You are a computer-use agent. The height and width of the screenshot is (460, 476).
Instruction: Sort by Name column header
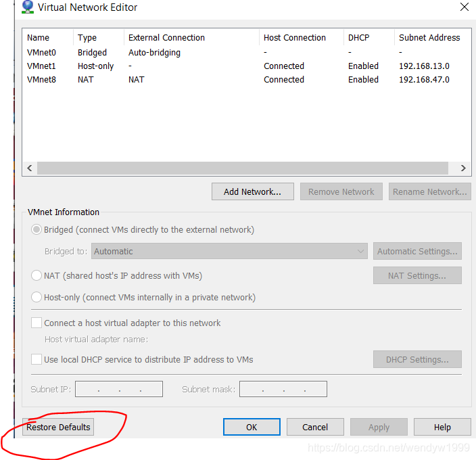(x=48, y=37)
